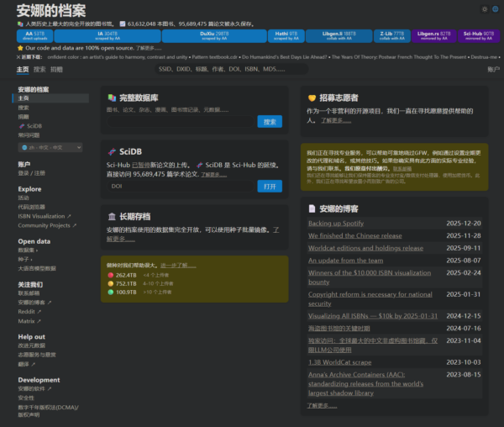Open the Hathi 9TB collection bar

pos(286,36)
